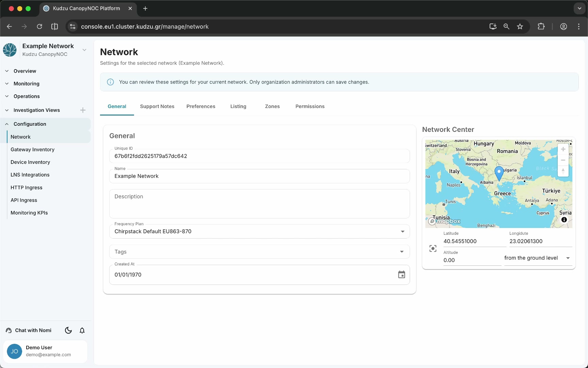Open Chat with Nomi
This screenshot has width=588, height=368.
(x=29, y=331)
